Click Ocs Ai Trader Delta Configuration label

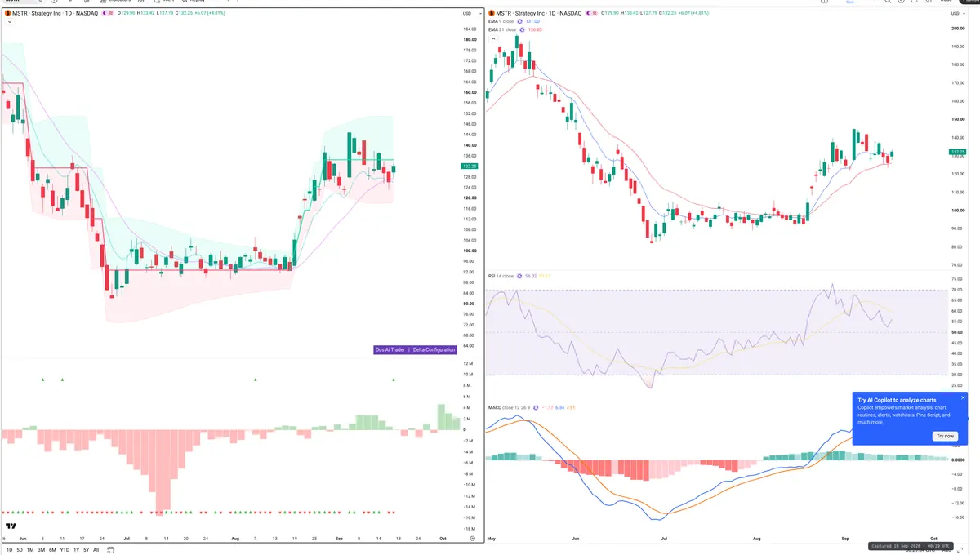click(415, 349)
